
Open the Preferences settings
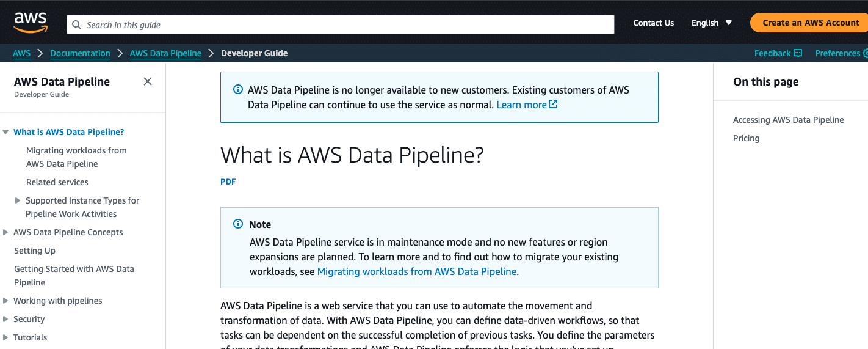841,53
